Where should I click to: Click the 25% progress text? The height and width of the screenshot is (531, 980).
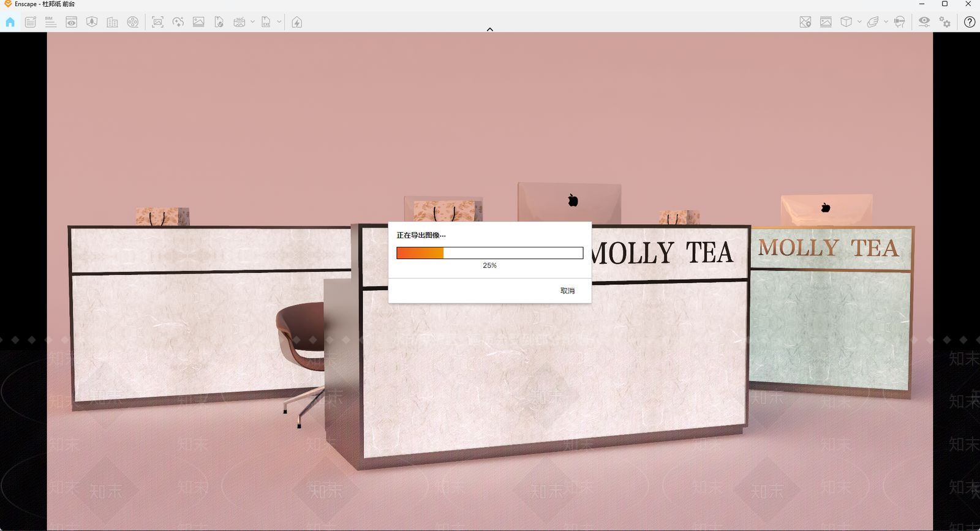[x=489, y=266]
